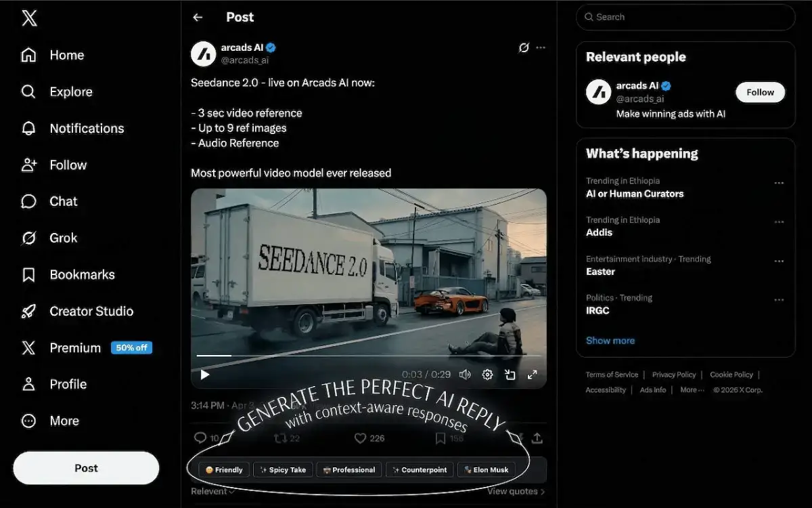The width and height of the screenshot is (812, 508).
Task: Like the post with heart icon
Action: point(361,438)
